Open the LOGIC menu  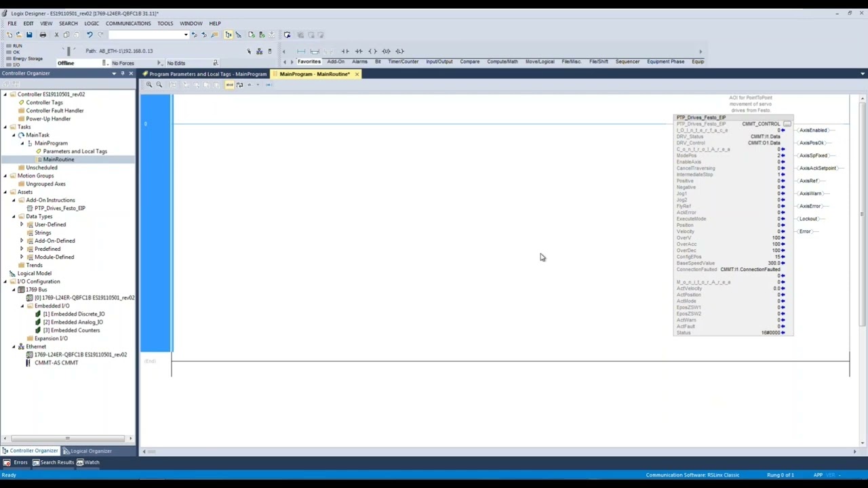(x=92, y=23)
